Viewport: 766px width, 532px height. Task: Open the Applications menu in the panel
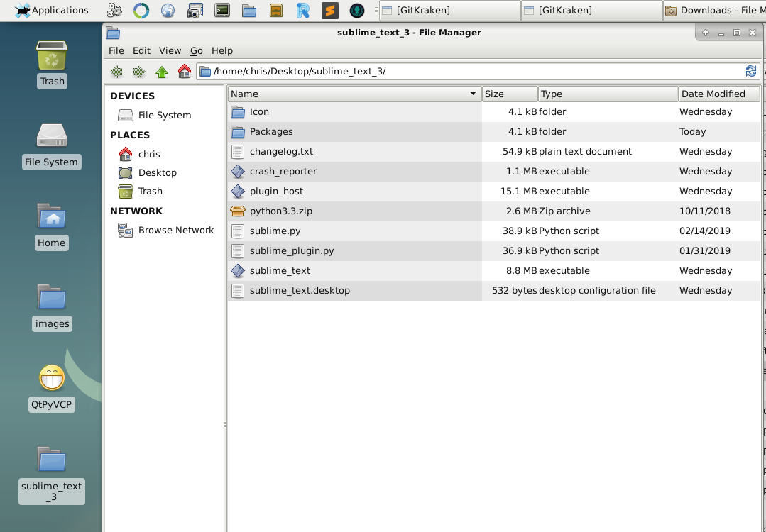(52, 10)
